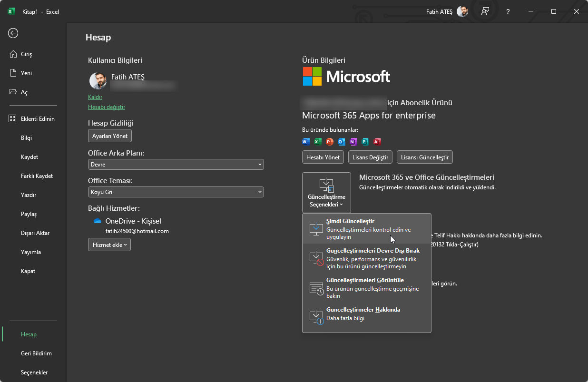Click the Outlook app icon
The height and width of the screenshot is (382, 588).
341,141
